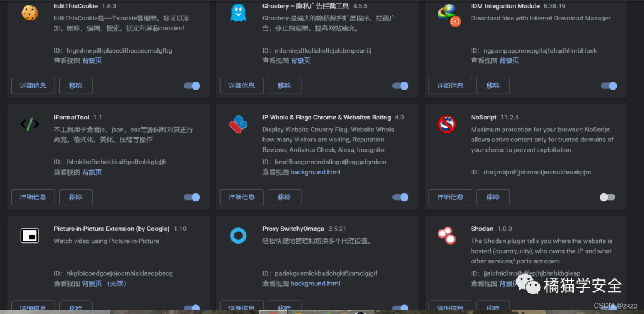Click NoScript version 11.2.4
644x314 pixels.
pos(509,118)
